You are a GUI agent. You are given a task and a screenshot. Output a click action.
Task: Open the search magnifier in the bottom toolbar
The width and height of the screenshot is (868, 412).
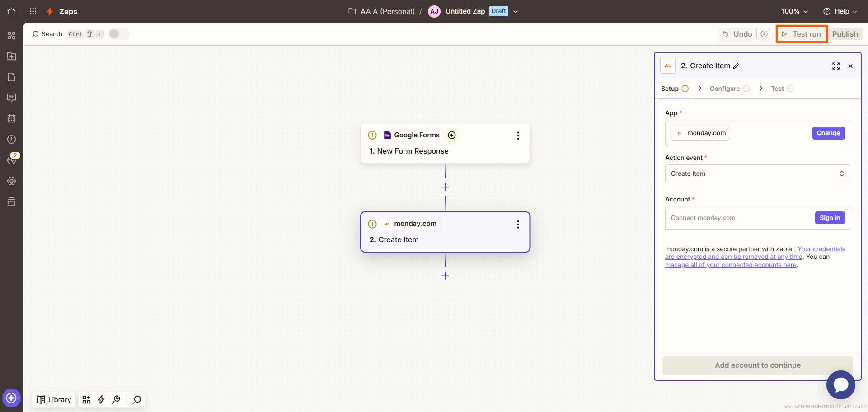(136, 399)
